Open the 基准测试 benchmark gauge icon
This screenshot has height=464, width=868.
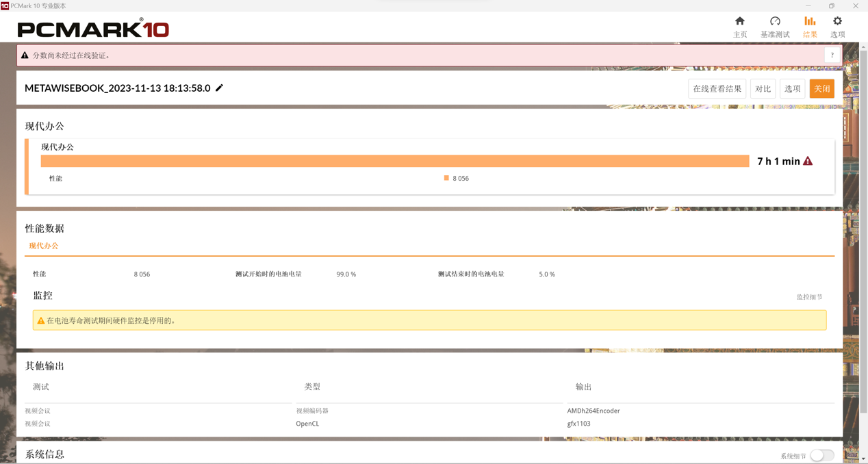[775, 21]
